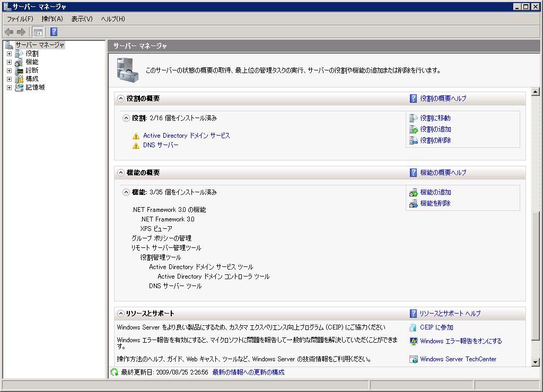This screenshot has width=543, height=392.
Task: Click the 構成 icon in the tree
Action: click(19, 79)
